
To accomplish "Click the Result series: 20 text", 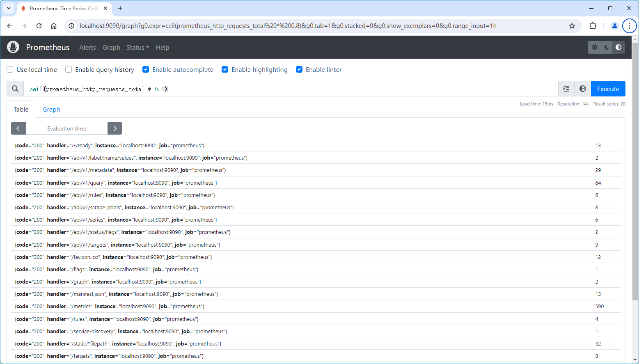I will pos(609,104).
